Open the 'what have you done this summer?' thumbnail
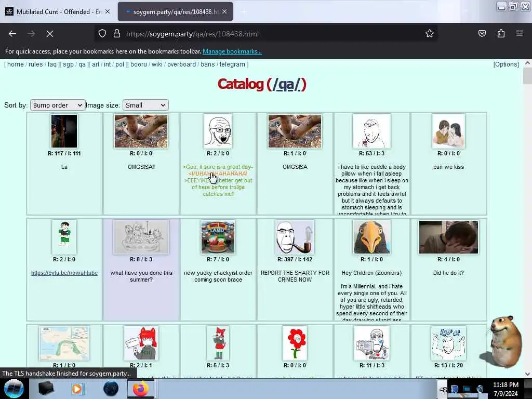 [141, 237]
